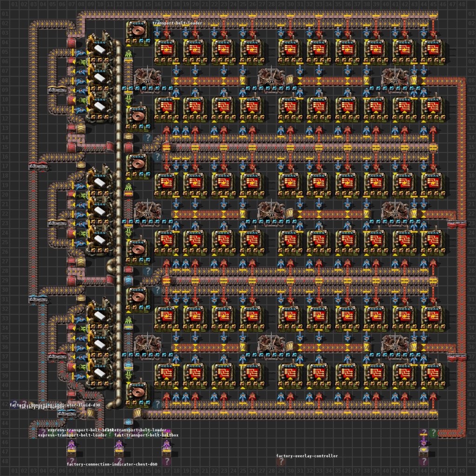The image size is (476, 476).
Task: Click row label 12 in the right ruler
Action: [x=471, y=119]
